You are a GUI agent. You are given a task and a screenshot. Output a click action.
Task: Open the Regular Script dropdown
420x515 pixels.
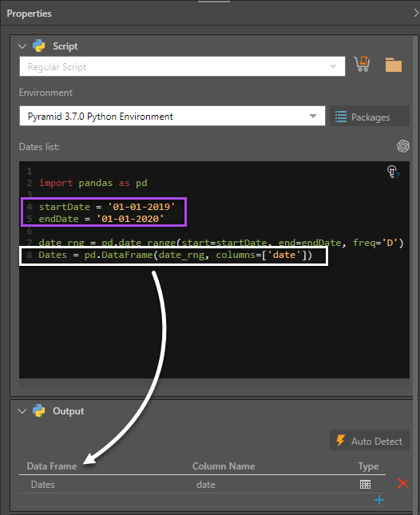pos(182,66)
